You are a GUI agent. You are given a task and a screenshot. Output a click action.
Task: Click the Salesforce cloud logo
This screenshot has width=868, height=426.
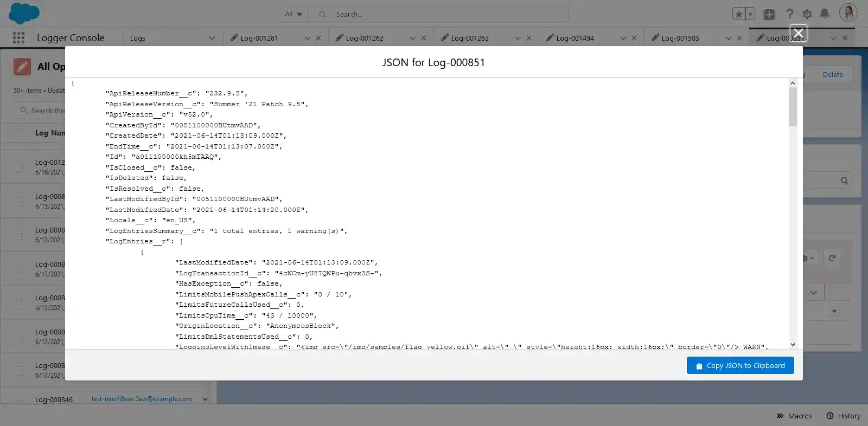(24, 13)
